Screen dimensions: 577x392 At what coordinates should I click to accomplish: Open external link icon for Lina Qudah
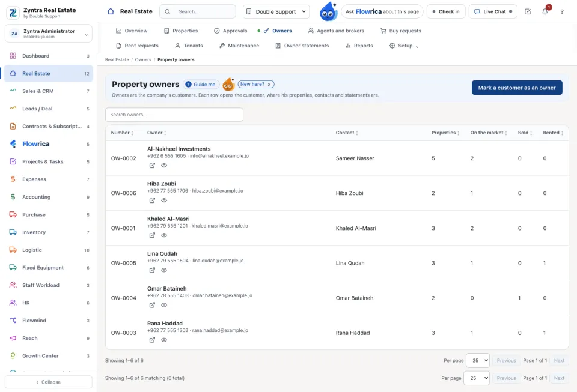coord(152,270)
